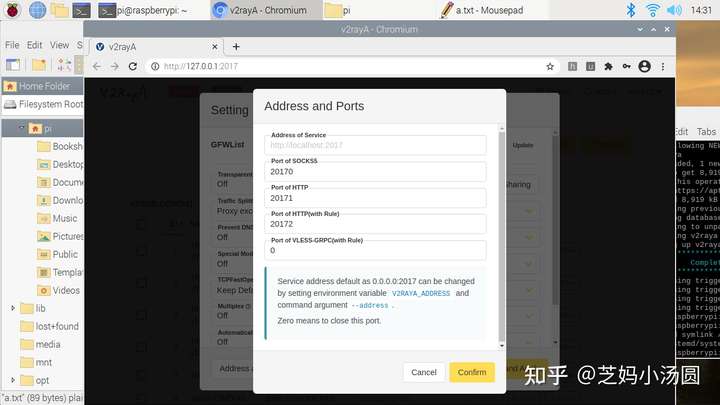This screenshot has height=405, width=720.
Task: Select the Desktop folder in tree
Action: pyautogui.click(x=60, y=164)
